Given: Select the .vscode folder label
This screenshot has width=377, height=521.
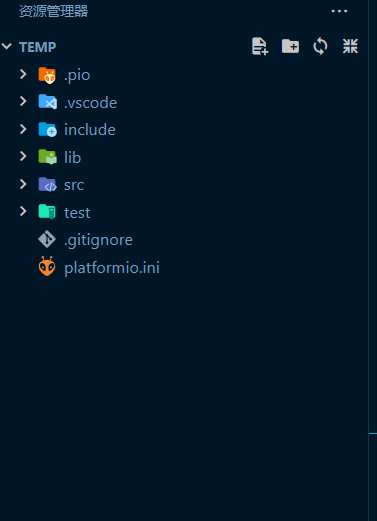Looking at the screenshot, I should (x=90, y=103).
